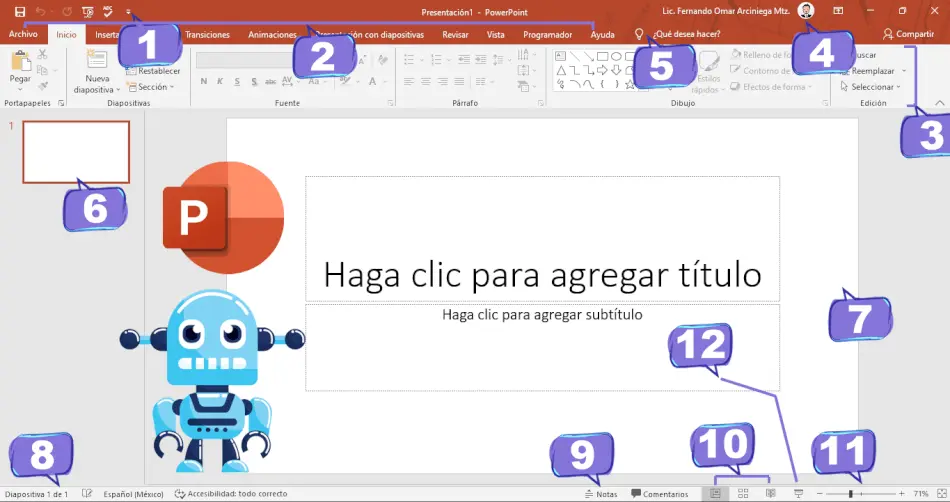The image size is (950, 502).
Task: Undo the last action in quick access toolbar
Action: coord(41,12)
